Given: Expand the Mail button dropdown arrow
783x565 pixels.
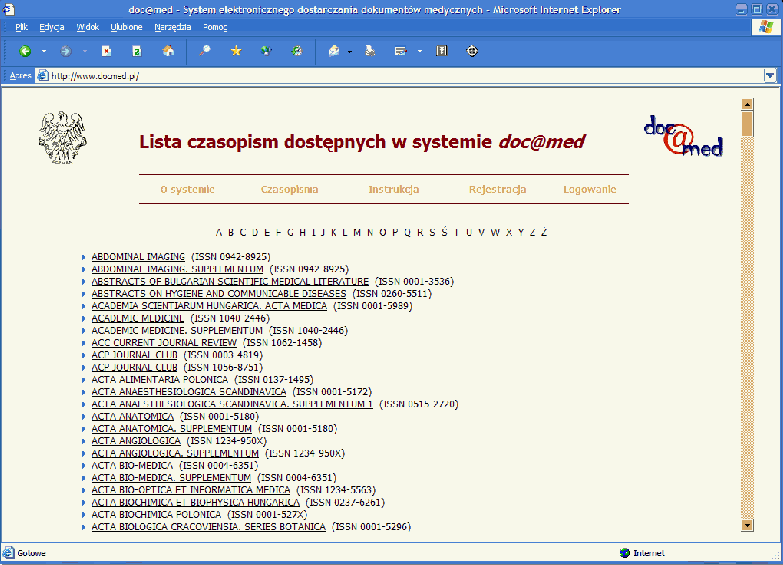Looking at the screenshot, I should [350, 51].
